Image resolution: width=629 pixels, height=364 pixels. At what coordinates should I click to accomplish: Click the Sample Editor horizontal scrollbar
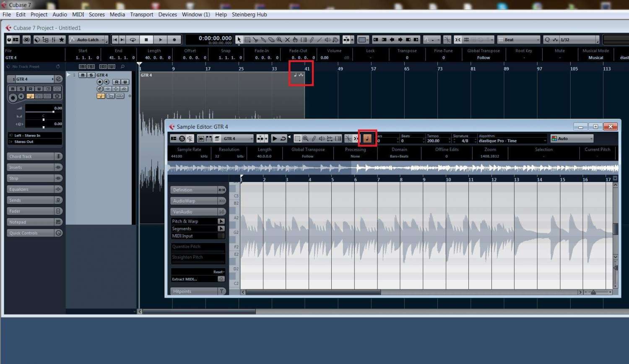(313, 292)
